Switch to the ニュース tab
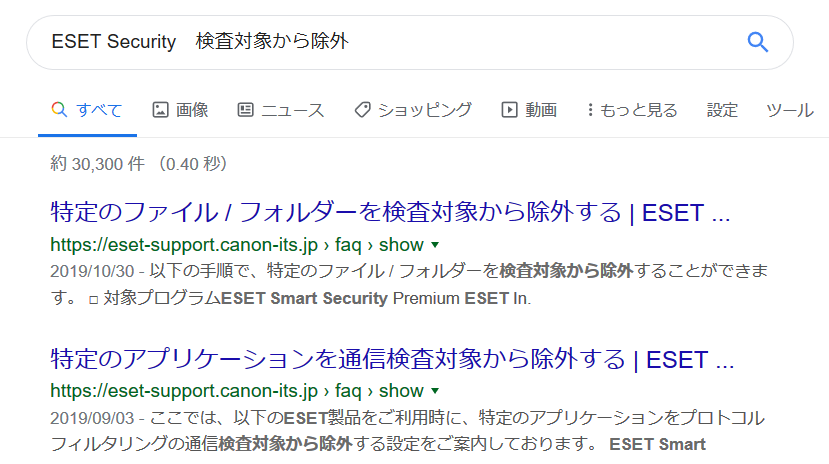The height and width of the screenshot is (464, 829). pos(293,110)
